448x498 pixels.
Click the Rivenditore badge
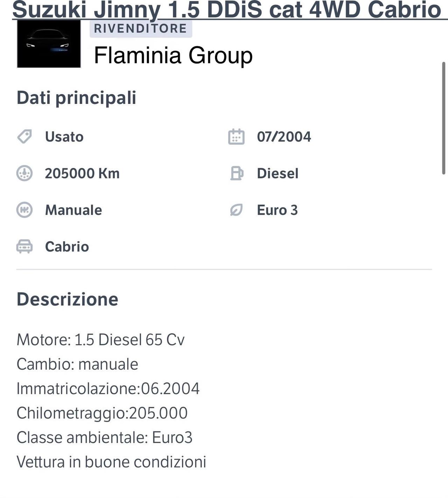[x=141, y=28]
